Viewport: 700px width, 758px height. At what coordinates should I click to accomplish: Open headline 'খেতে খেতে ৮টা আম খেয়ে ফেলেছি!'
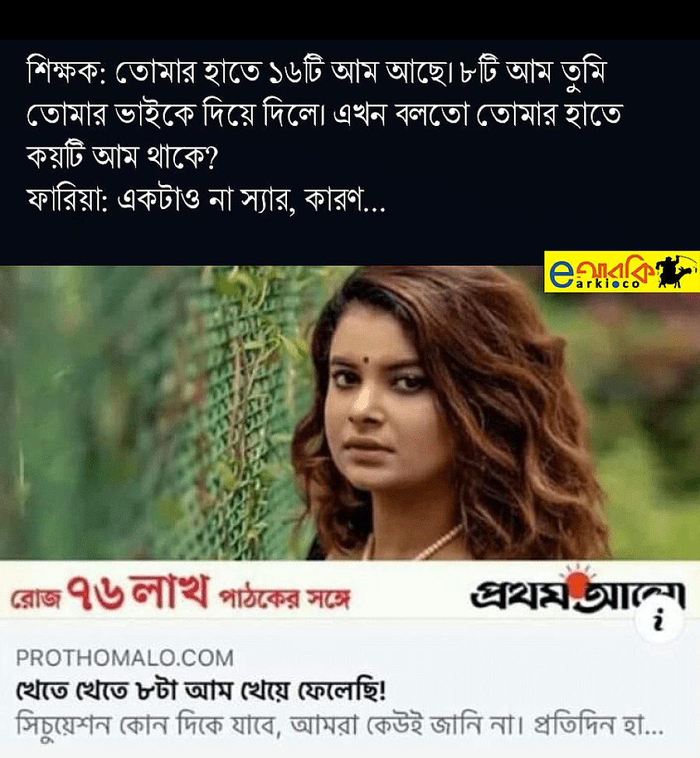[x=201, y=690]
